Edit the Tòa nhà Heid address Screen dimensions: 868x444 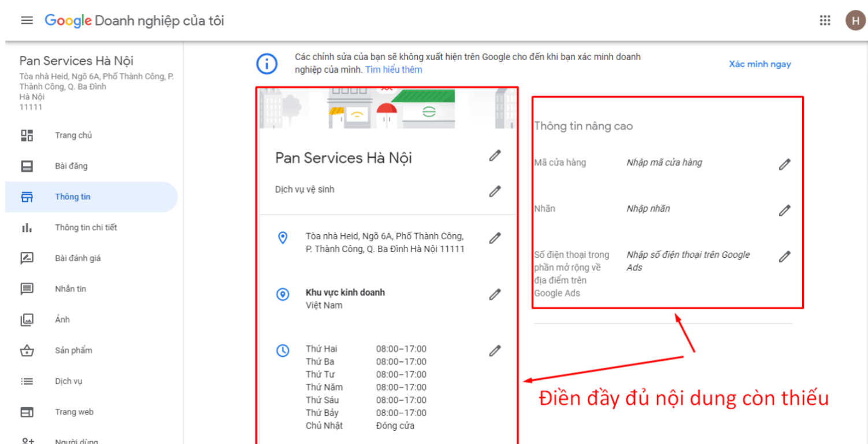[x=495, y=238]
